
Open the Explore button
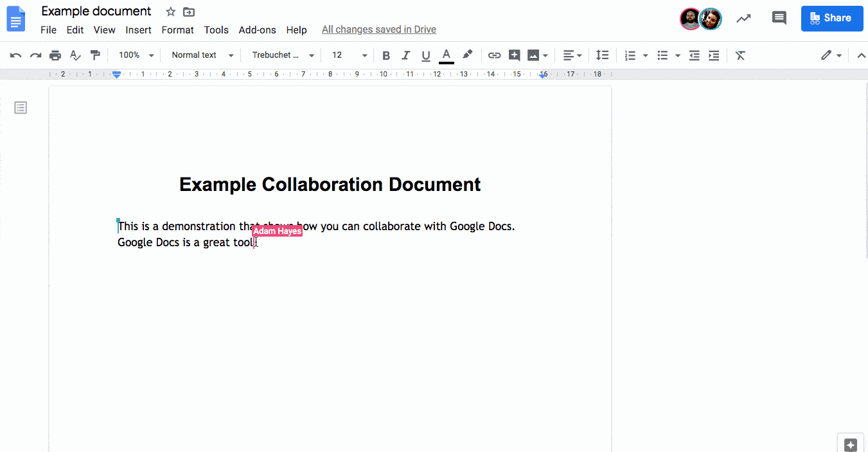(851, 444)
